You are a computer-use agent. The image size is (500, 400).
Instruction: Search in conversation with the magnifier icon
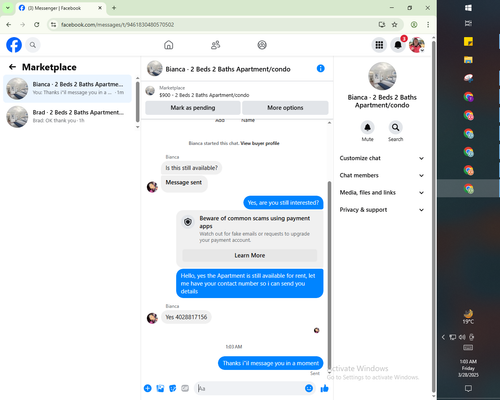[395, 127]
